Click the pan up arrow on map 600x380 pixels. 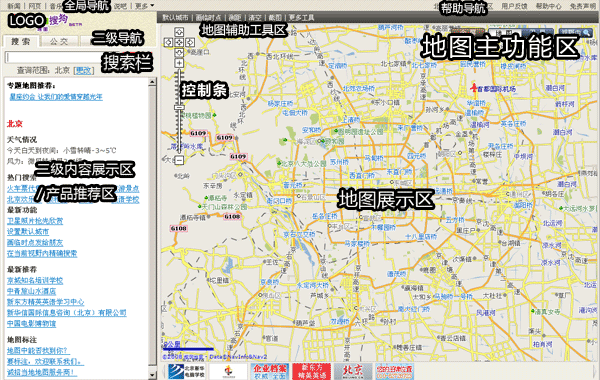pyautogui.click(x=179, y=32)
